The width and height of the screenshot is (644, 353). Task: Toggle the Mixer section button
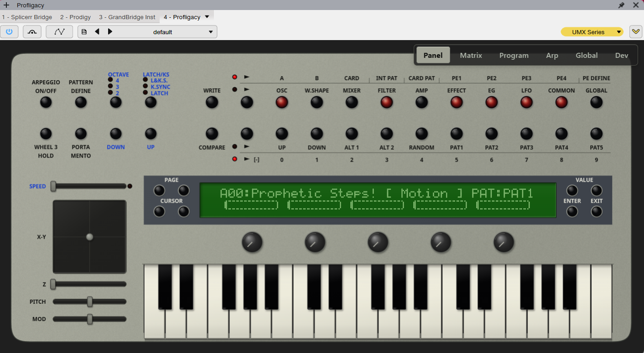pos(352,102)
